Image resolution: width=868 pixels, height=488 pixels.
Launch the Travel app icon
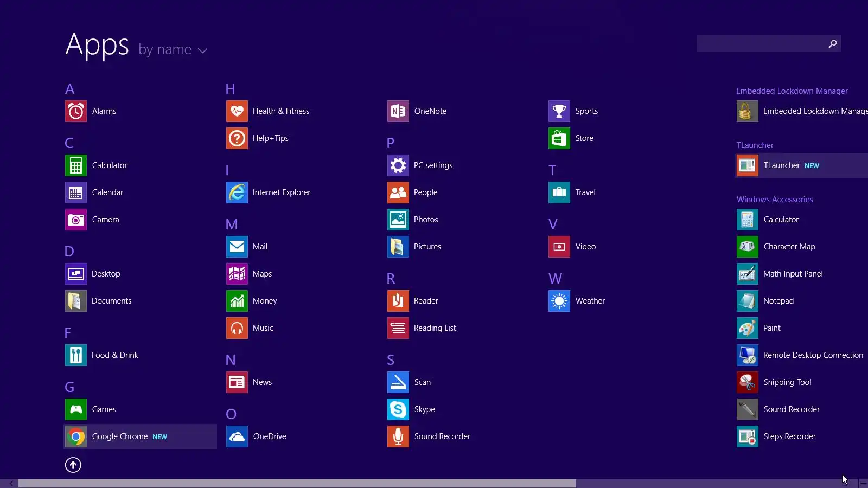tap(559, 192)
